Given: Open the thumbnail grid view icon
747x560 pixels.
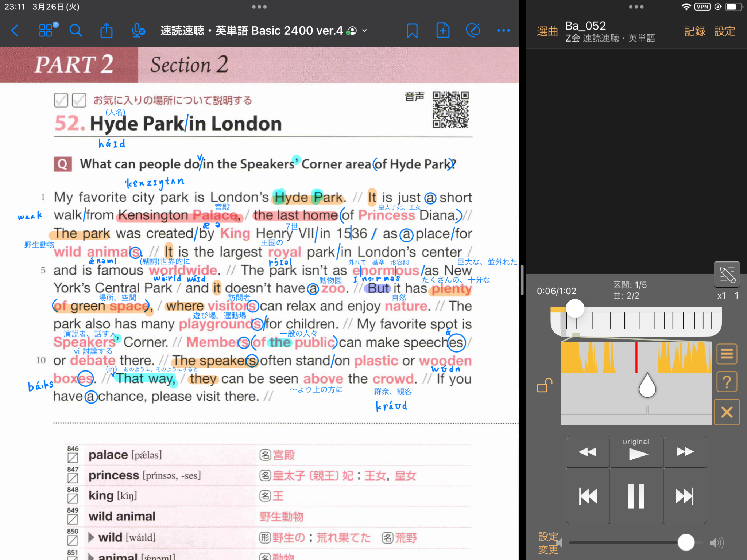Looking at the screenshot, I should tap(46, 31).
